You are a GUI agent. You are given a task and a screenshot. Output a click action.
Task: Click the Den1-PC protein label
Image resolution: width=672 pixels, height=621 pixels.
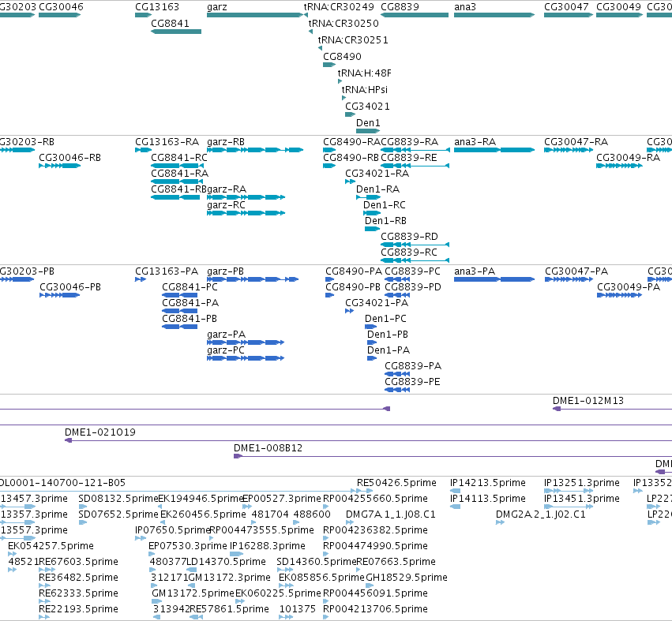pyautogui.click(x=385, y=319)
